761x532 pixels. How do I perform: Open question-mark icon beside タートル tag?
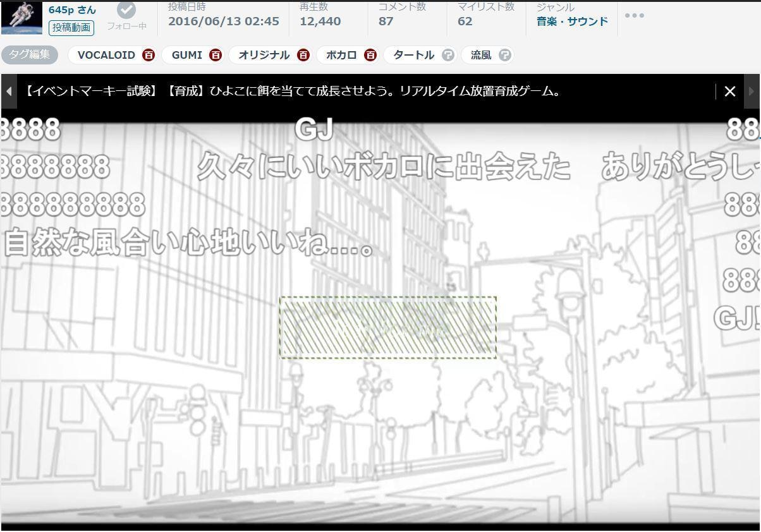pos(447,55)
